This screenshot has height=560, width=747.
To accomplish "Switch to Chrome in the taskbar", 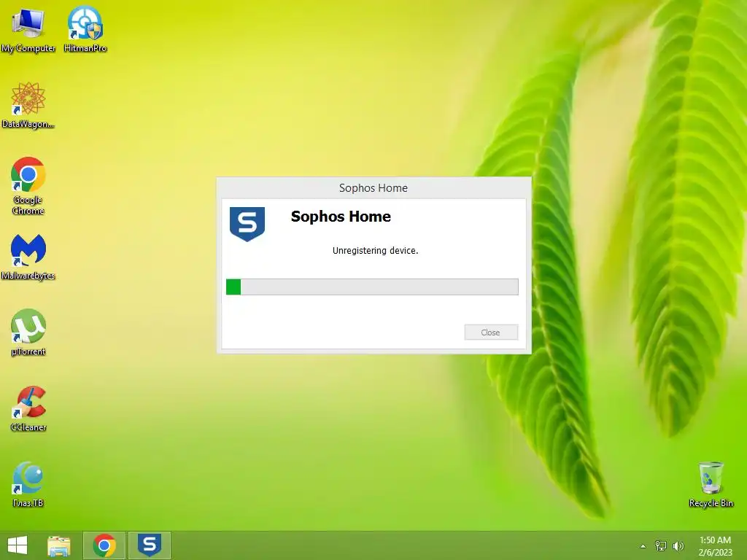I will click(x=104, y=545).
